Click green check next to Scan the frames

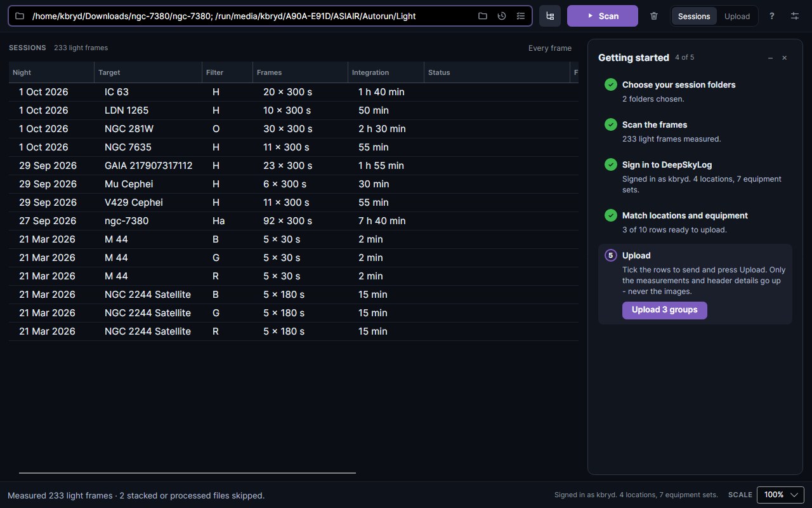click(611, 124)
